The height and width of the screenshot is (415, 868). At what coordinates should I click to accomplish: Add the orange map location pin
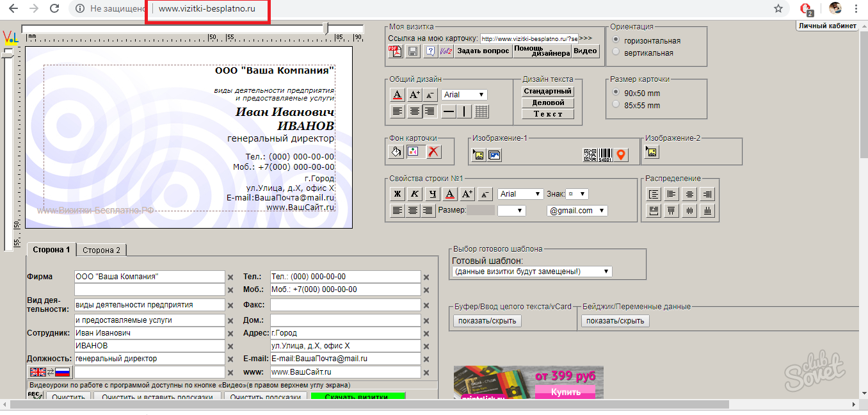coord(621,154)
